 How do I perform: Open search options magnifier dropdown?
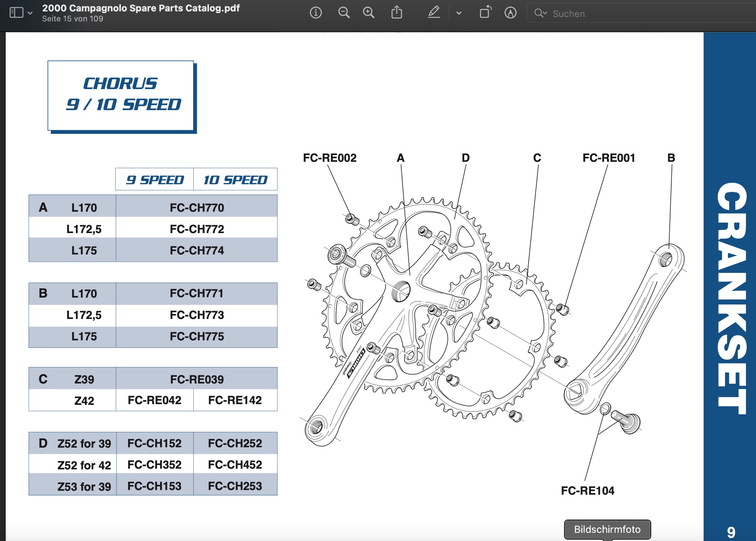click(x=540, y=14)
